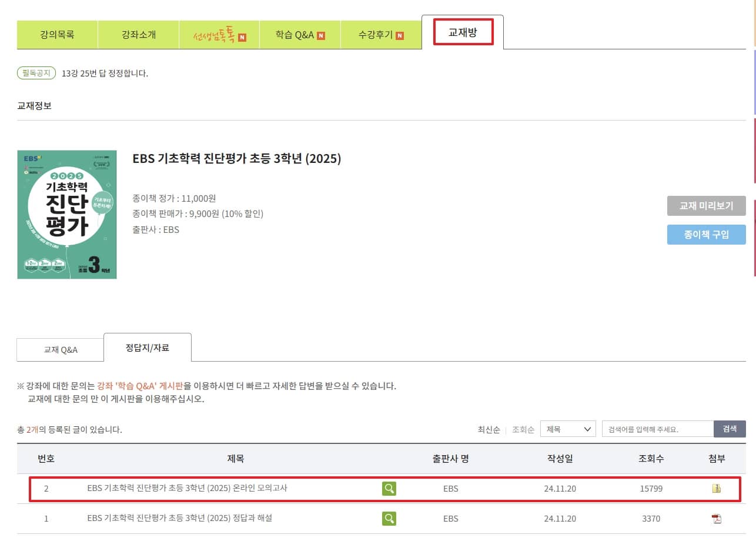The width and height of the screenshot is (756, 541).
Task: Click the 출판사 명 column header
Action: coord(451,459)
